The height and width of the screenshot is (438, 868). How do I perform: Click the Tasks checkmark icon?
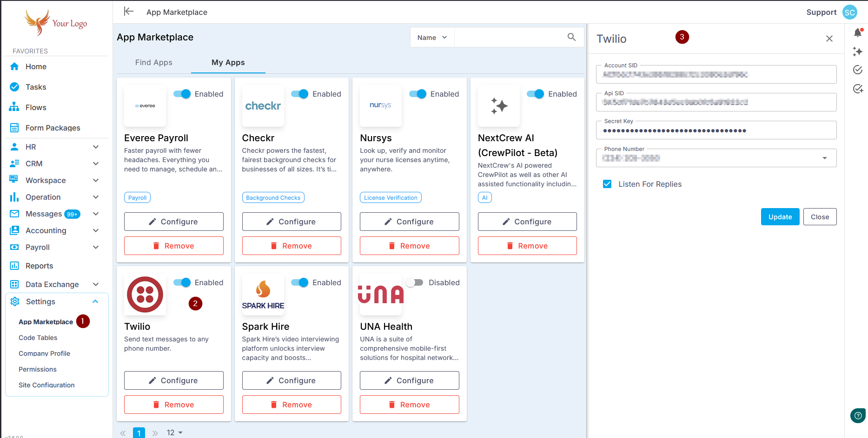coord(14,87)
